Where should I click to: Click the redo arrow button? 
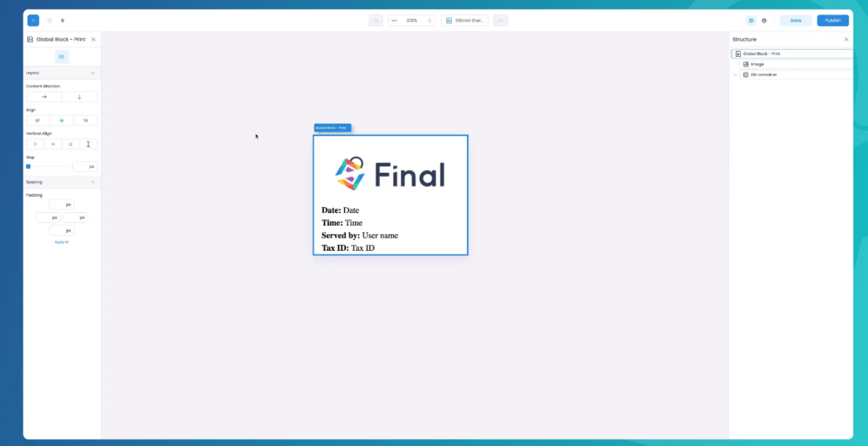click(500, 20)
